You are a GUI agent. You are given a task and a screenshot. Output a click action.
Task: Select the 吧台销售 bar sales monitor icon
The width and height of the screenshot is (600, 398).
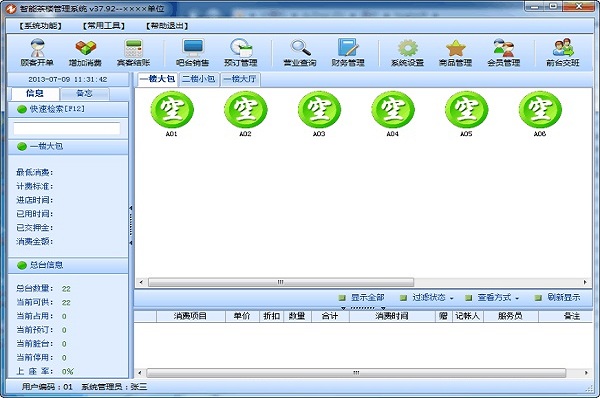(x=192, y=52)
